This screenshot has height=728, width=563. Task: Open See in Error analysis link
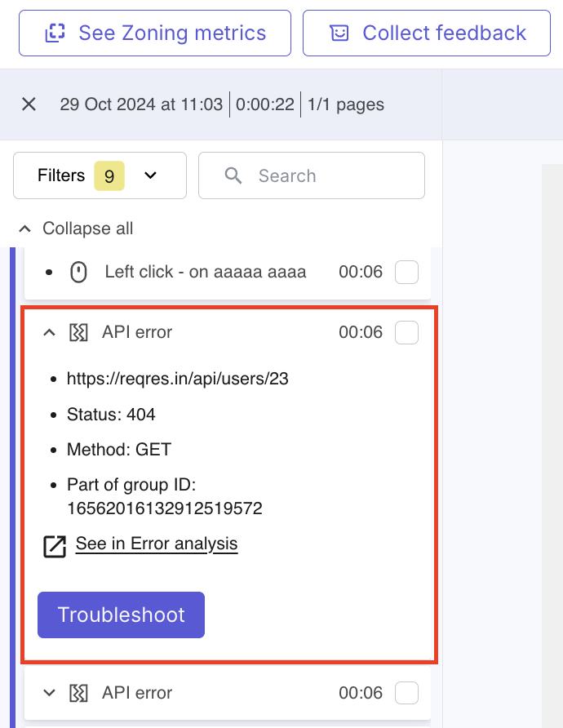[156, 544]
